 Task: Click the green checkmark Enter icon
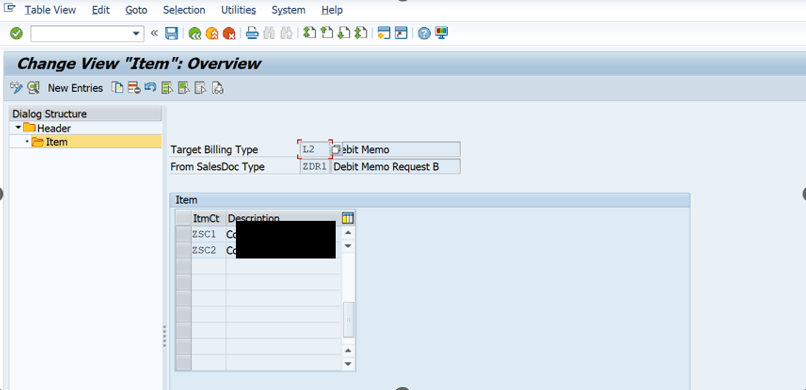[x=16, y=33]
